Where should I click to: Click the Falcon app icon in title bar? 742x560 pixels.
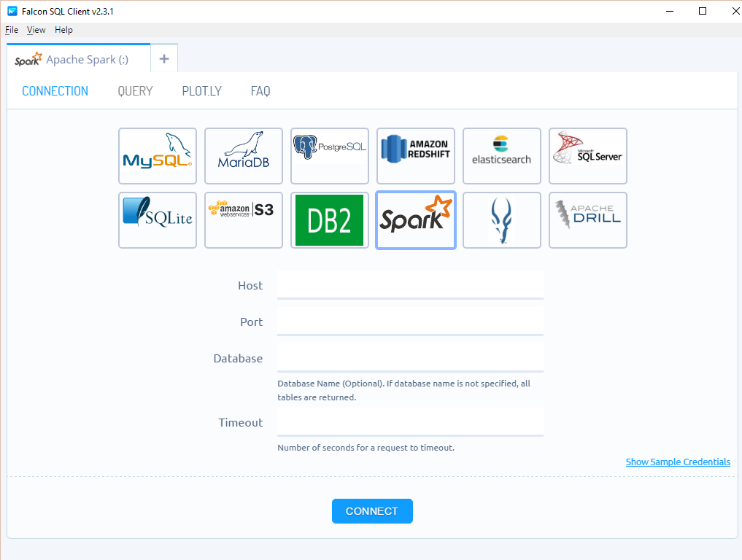click(12, 11)
